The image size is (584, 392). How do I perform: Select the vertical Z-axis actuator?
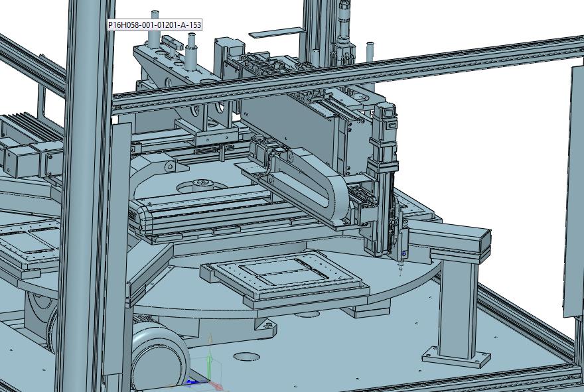point(384,178)
